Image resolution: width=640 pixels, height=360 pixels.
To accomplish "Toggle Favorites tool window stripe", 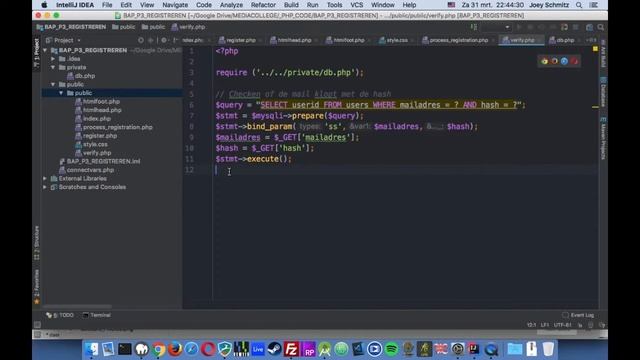I will tap(37, 287).
